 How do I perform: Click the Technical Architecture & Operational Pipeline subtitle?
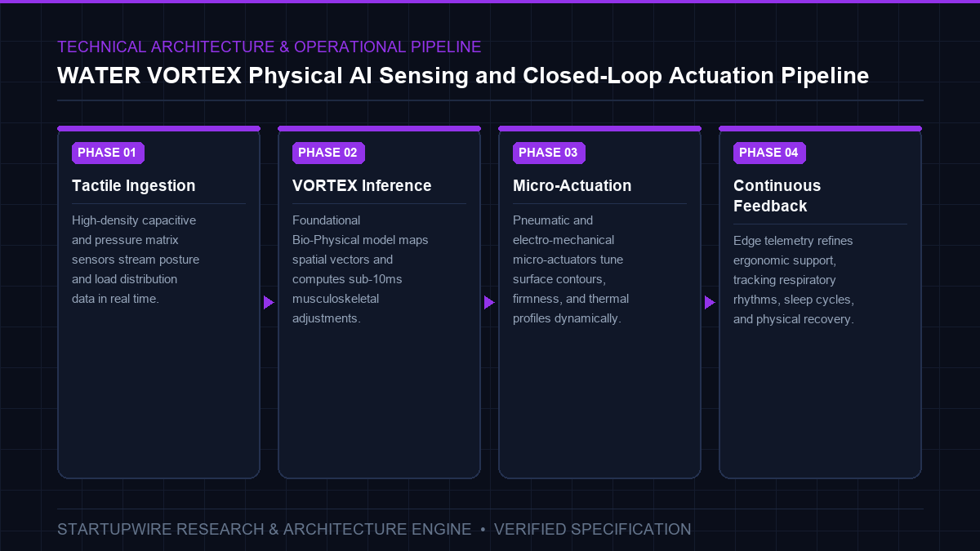(269, 47)
